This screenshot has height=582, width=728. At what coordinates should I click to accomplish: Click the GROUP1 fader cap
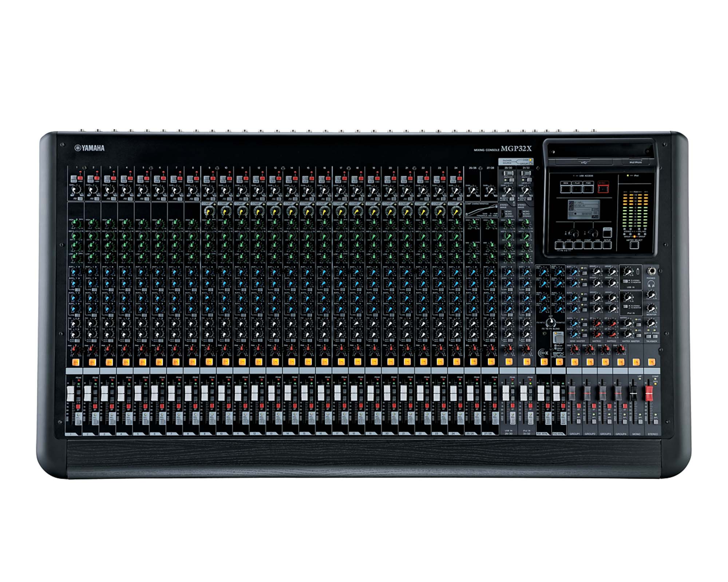(x=571, y=393)
